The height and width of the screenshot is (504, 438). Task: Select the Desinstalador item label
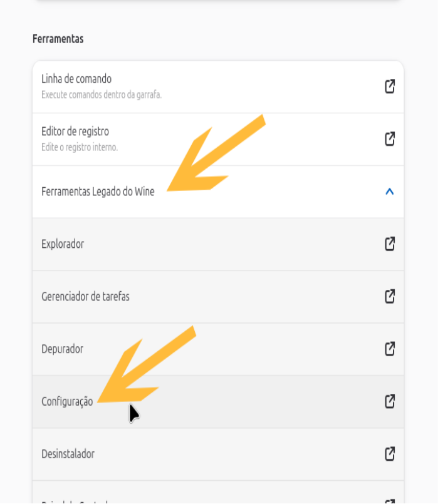pyautogui.click(x=68, y=454)
